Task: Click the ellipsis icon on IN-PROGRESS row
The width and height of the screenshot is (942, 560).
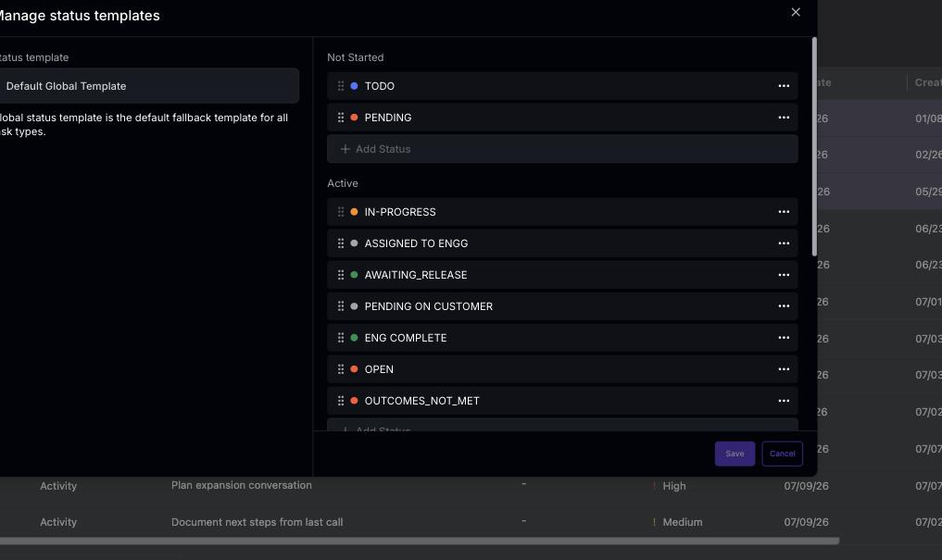Action: (784, 212)
